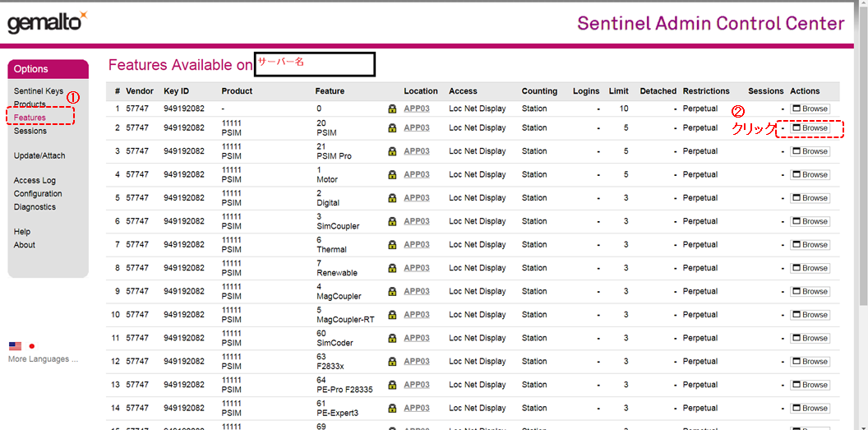Open the Diagnostics page
The height and width of the screenshot is (430, 868).
[x=35, y=207]
